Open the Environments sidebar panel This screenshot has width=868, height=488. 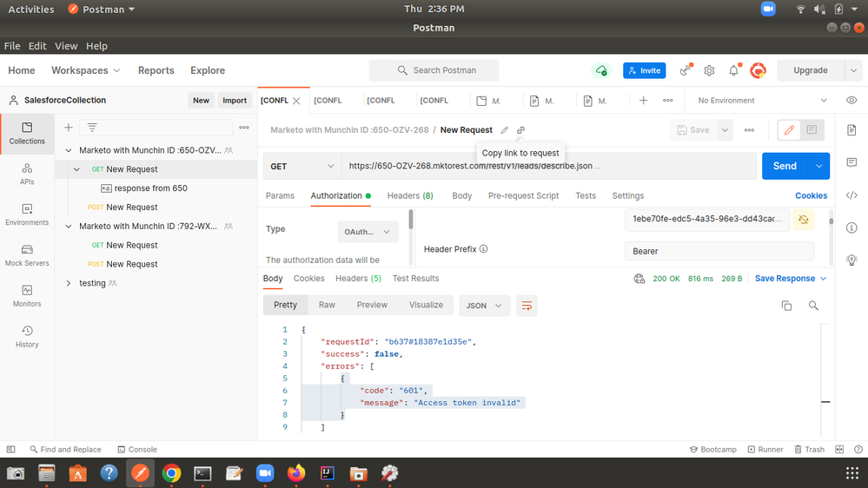point(27,214)
